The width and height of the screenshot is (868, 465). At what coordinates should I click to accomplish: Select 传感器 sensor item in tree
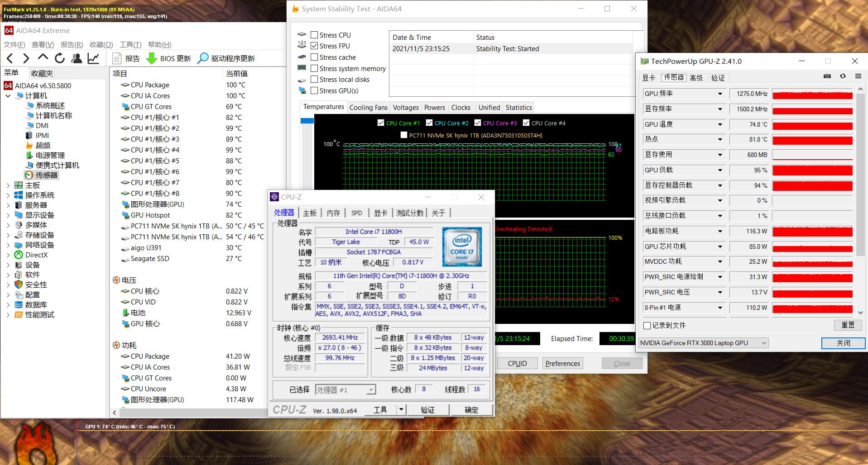[x=47, y=175]
